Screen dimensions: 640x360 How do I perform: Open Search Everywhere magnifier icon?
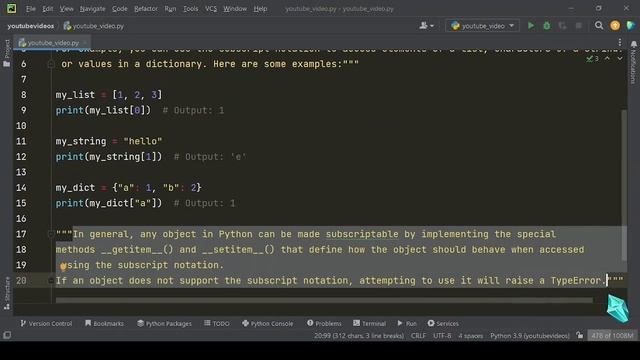[x=599, y=26]
